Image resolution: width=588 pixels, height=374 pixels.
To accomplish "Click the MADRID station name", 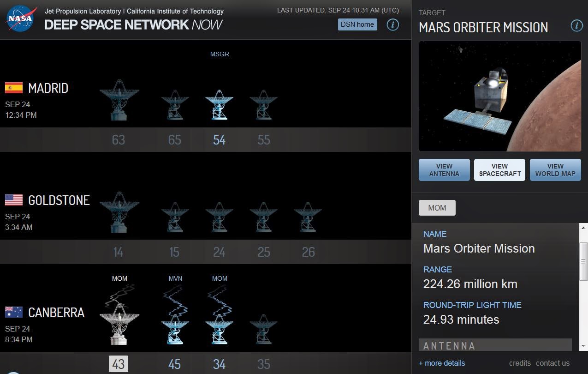I will pos(48,88).
